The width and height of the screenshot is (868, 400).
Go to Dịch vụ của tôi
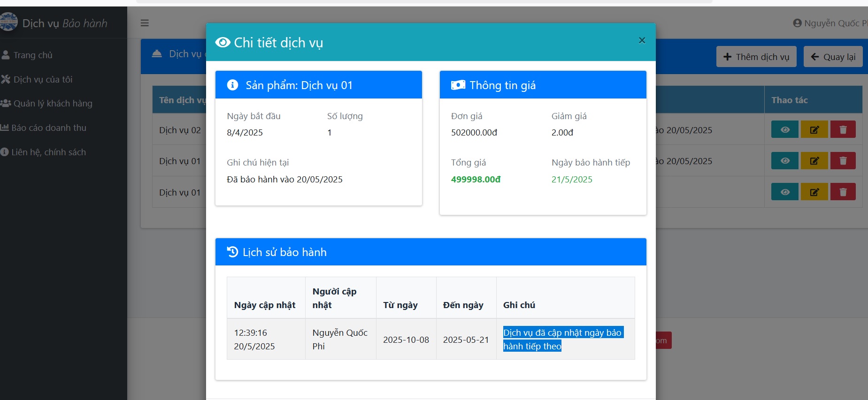(x=43, y=80)
